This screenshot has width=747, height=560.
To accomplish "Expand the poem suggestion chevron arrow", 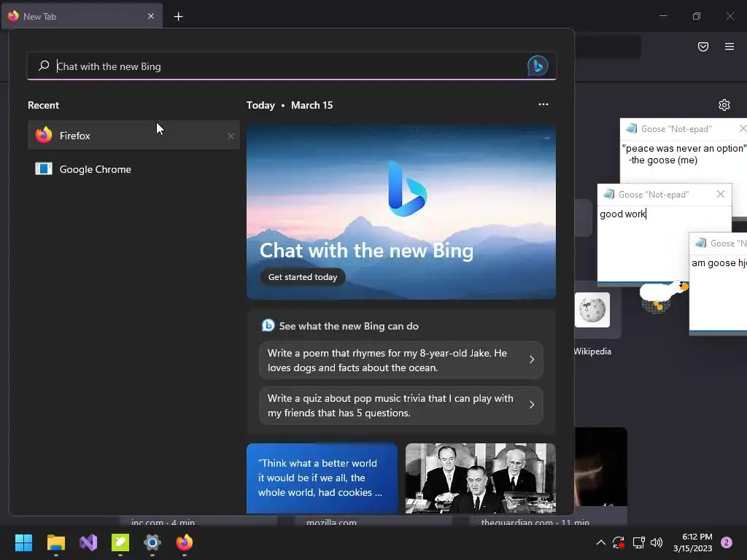I will pos(532,359).
